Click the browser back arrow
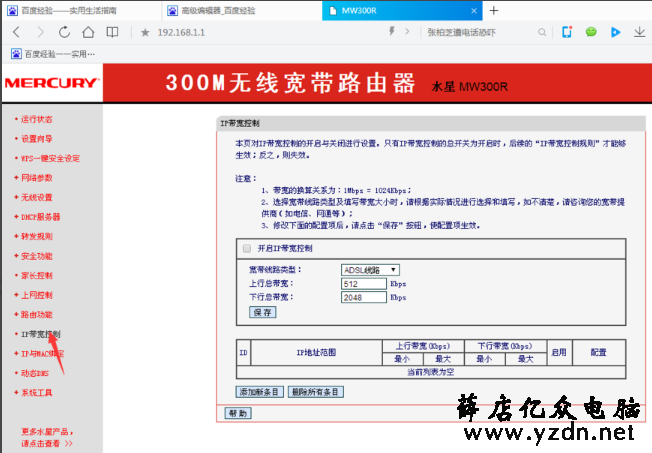The image size is (652, 453). pyautogui.click(x=16, y=32)
